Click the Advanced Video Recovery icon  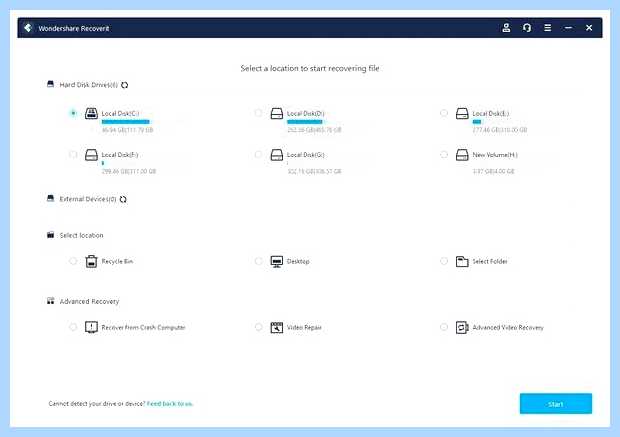[x=462, y=327]
